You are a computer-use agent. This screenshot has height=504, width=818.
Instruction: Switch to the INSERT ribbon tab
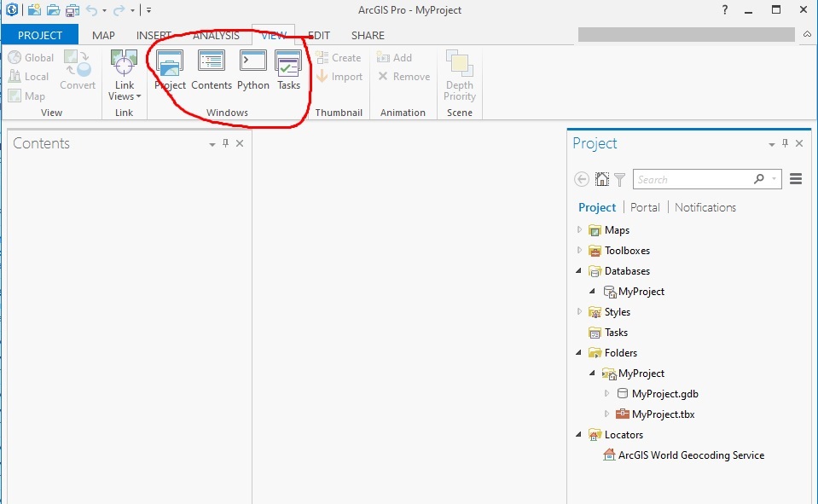(154, 35)
